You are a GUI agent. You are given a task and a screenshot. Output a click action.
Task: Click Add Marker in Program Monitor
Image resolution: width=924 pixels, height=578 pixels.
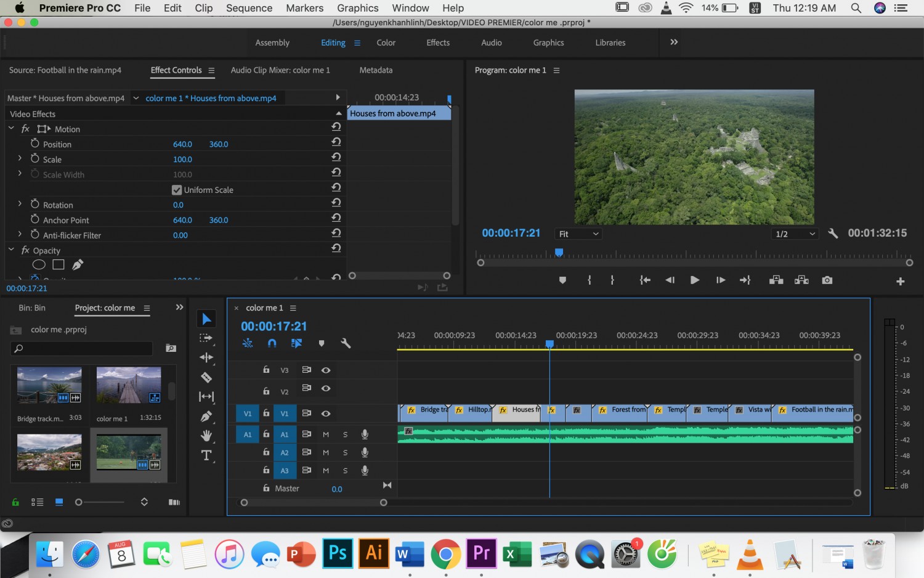coord(562,280)
